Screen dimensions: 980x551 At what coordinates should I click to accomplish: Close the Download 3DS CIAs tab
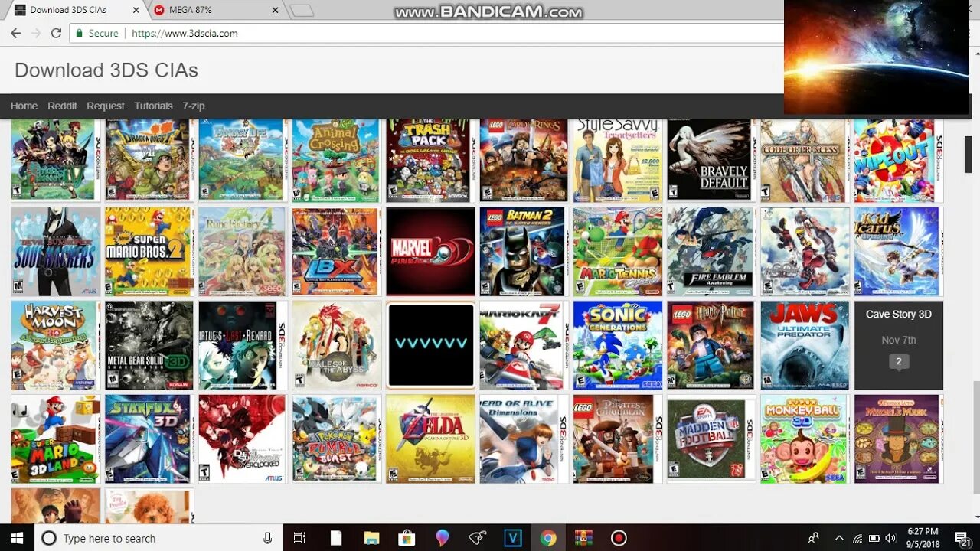137,10
